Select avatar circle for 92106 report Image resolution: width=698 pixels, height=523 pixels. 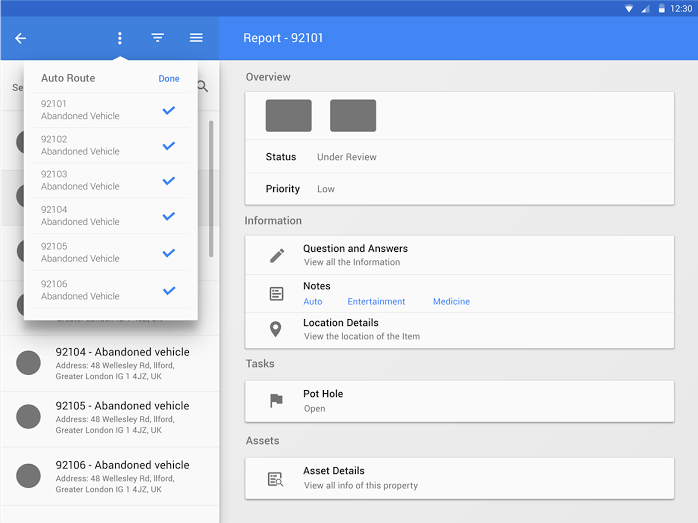pos(28,476)
